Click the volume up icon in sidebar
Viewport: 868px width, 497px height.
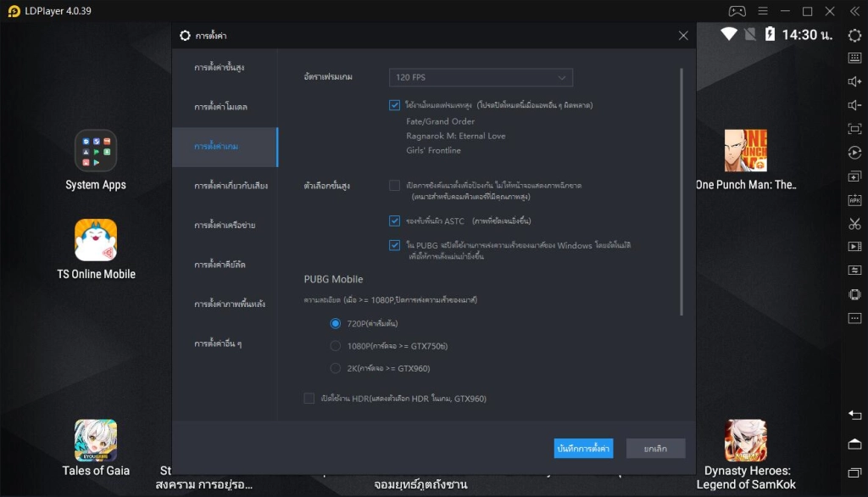pyautogui.click(x=854, y=81)
